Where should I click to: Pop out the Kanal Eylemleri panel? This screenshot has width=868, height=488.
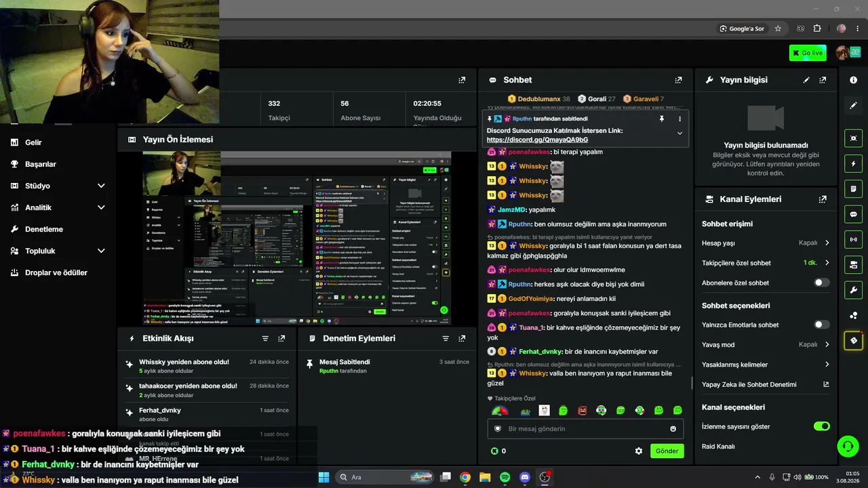[823, 199]
